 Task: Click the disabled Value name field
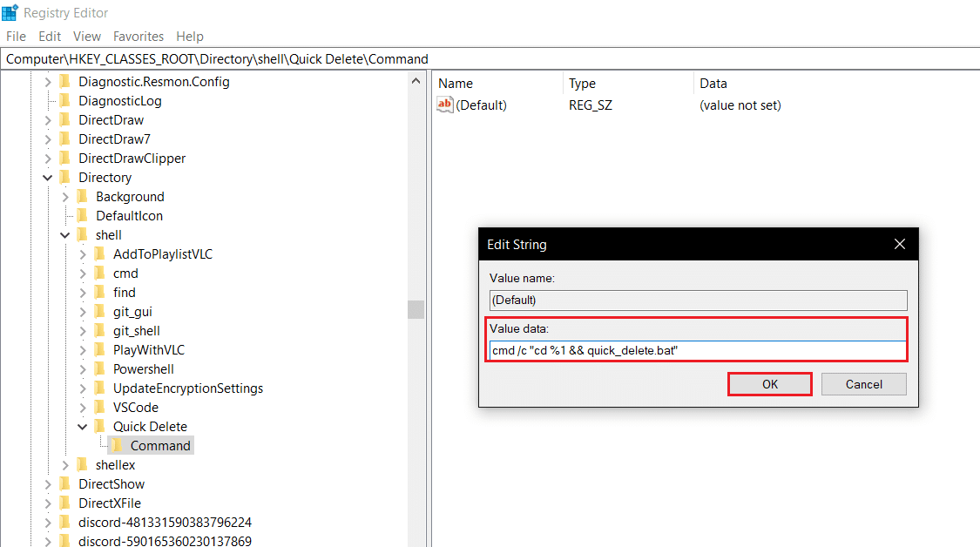(698, 301)
